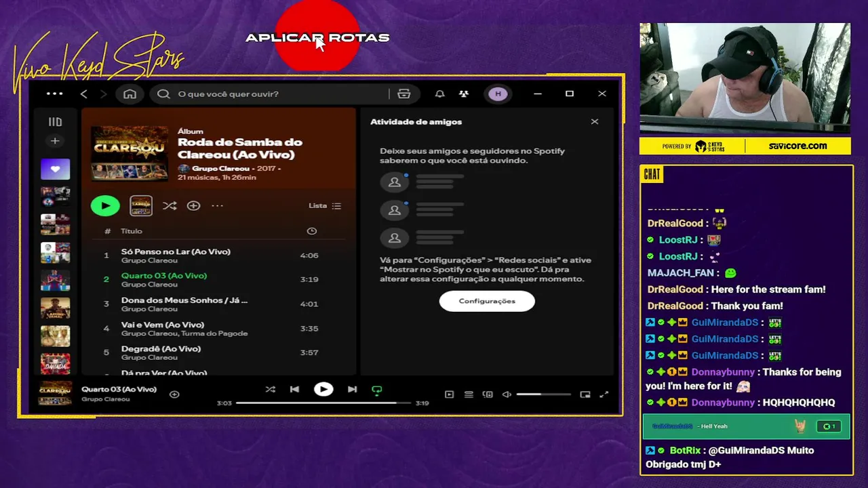Toggle friend activity using the people icon
Screen dimensions: 868x488
click(464, 94)
